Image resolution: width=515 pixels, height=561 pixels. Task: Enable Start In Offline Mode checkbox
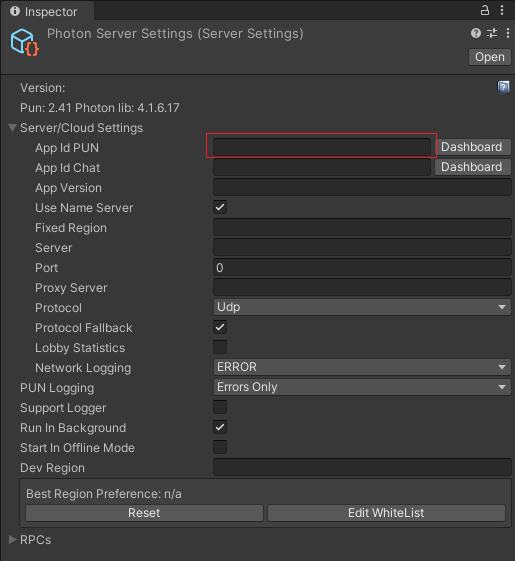point(220,448)
